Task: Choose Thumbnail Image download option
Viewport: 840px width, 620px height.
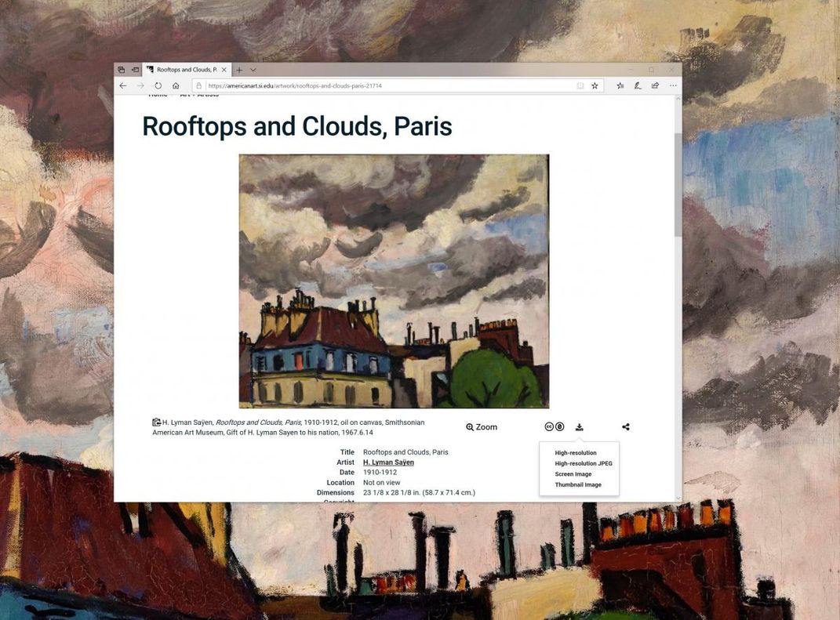Action: point(578,485)
